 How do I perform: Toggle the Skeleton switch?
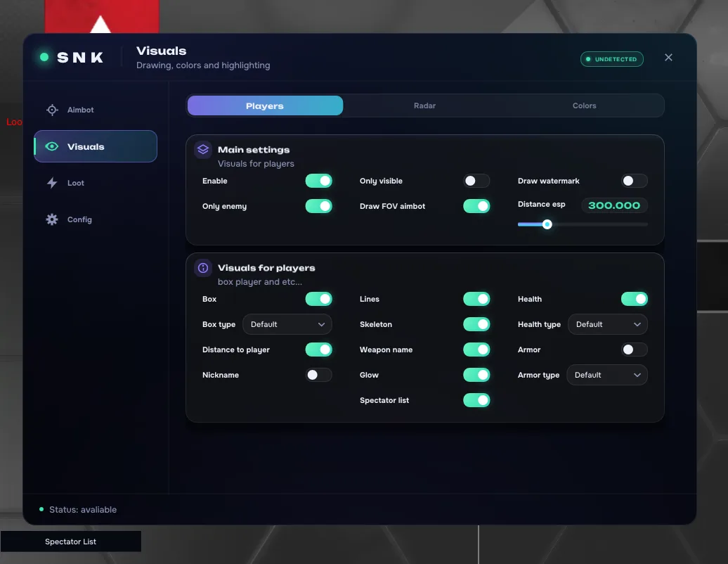point(476,324)
